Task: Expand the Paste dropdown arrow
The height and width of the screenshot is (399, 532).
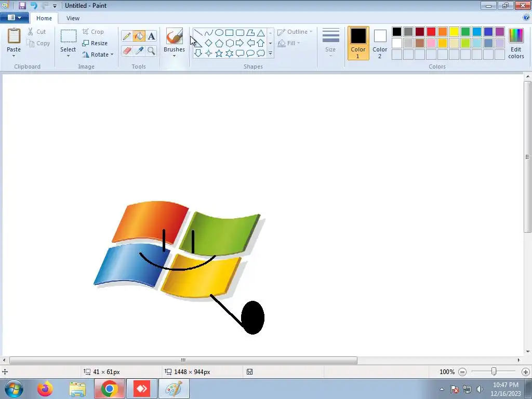Action: pyautogui.click(x=14, y=56)
